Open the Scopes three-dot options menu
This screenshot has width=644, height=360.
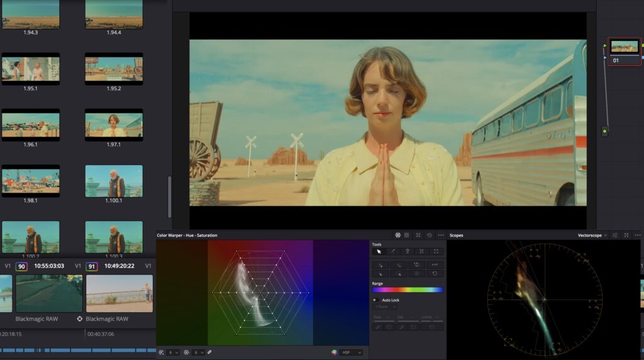(x=638, y=235)
